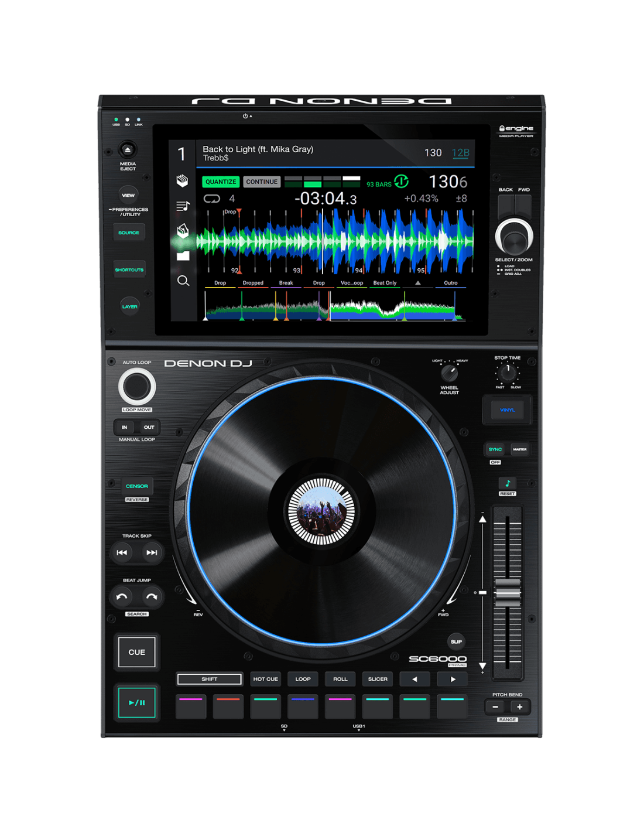The width and height of the screenshot is (644, 833).
Task: Toggle QUANTIZE on the display
Action: pyautogui.click(x=221, y=182)
